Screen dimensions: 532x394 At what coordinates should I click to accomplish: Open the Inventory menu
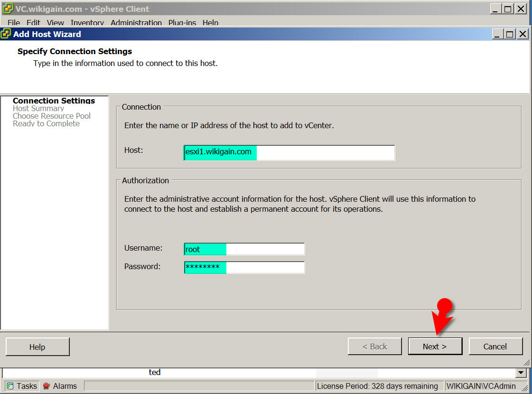coord(87,23)
